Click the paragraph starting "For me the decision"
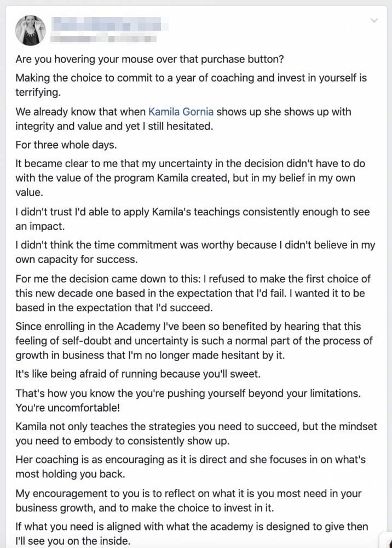392x548 pixels. (x=193, y=293)
